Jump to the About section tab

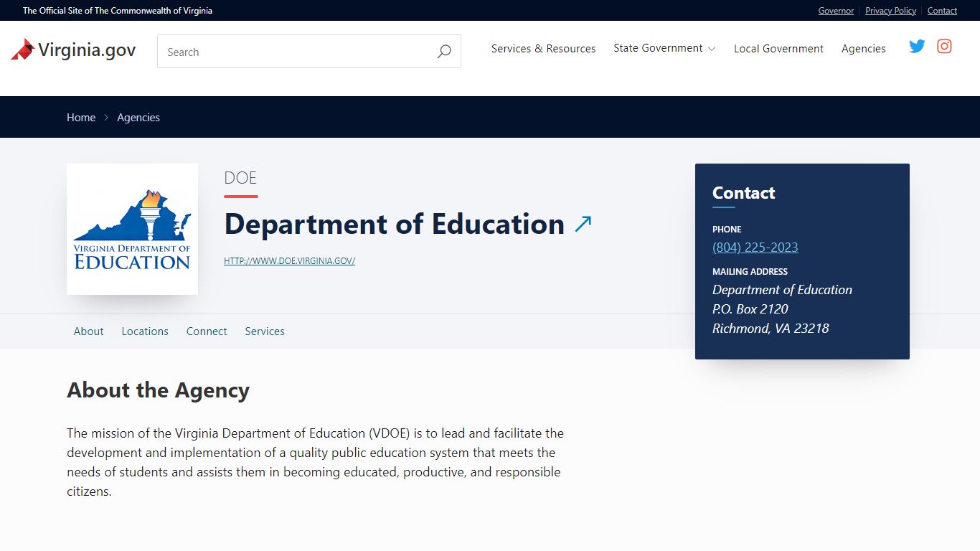tap(89, 331)
